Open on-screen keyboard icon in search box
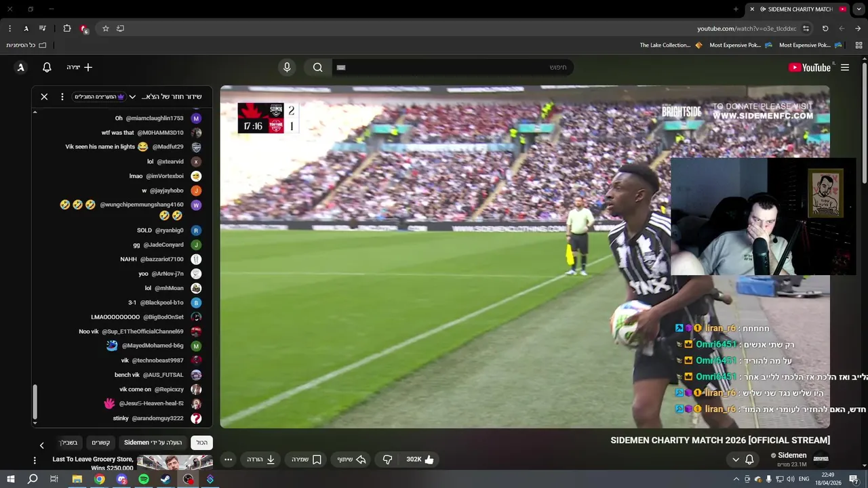 coord(341,67)
